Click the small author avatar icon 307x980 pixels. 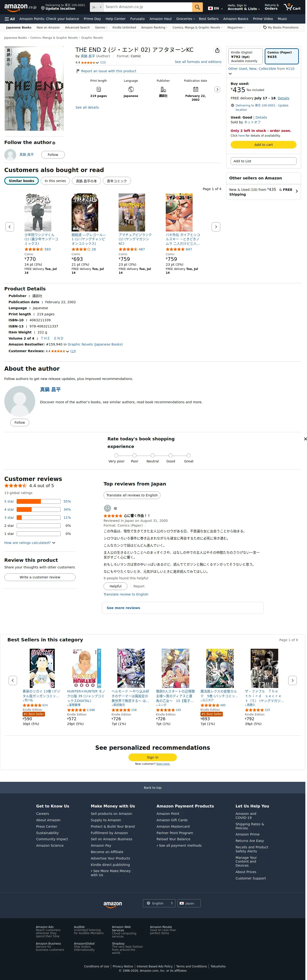tap(10, 155)
